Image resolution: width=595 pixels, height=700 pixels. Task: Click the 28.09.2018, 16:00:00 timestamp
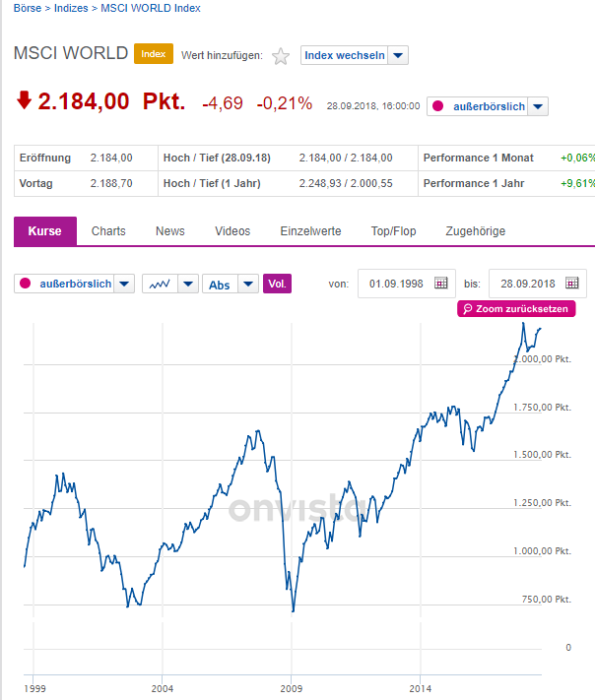373,106
